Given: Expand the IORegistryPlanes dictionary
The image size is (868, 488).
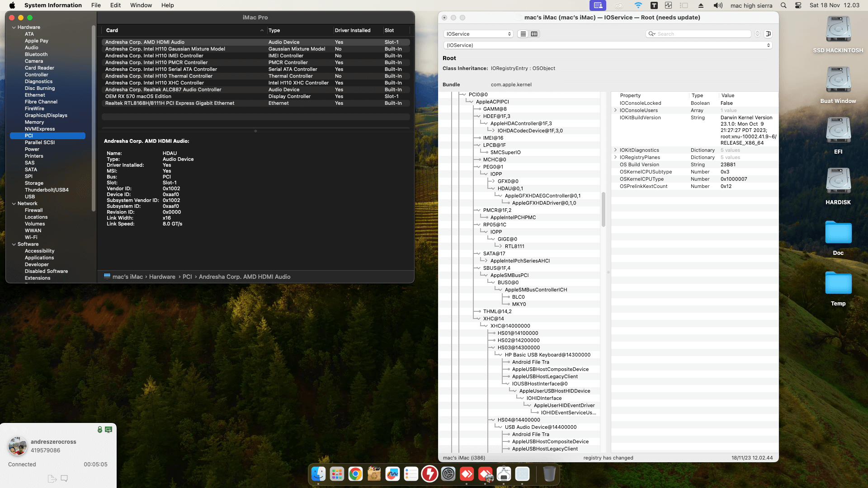Looking at the screenshot, I should (x=615, y=157).
